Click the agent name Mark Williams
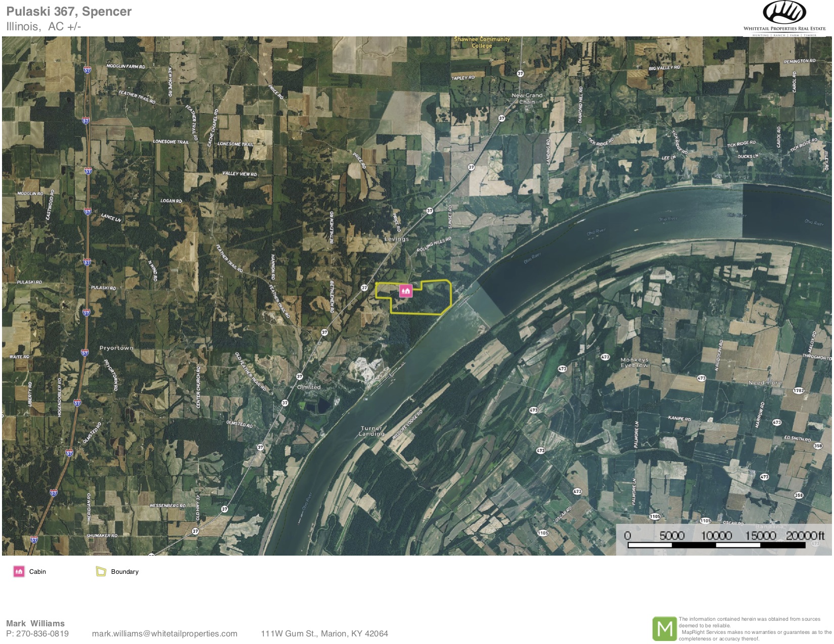 pyautogui.click(x=35, y=623)
